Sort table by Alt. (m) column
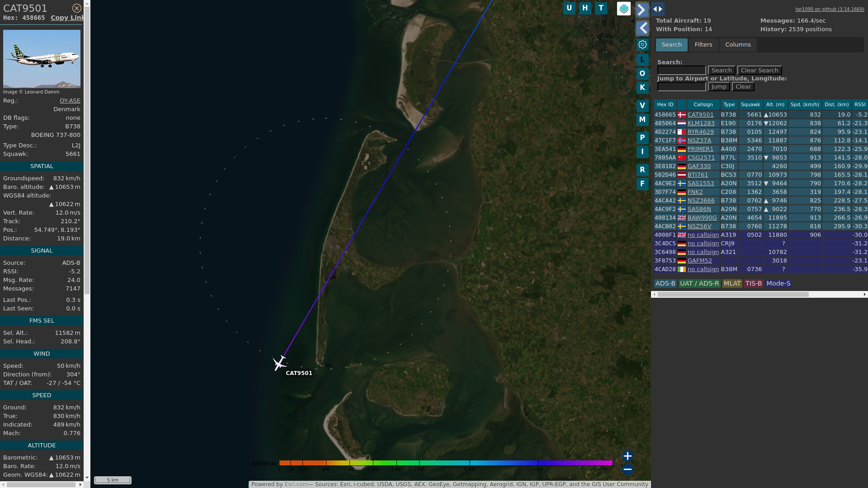Image resolution: width=868 pixels, height=488 pixels. [775, 104]
